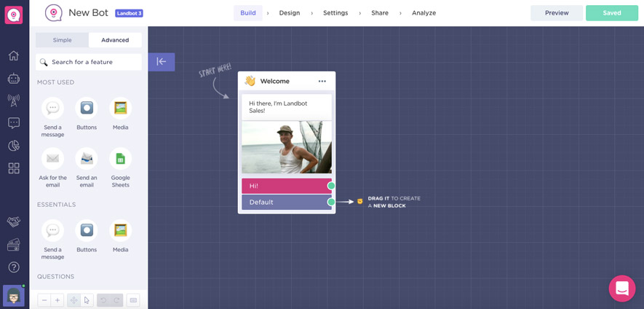Select Send an email block
This screenshot has height=309, width=644.
(x=87, y=168)
